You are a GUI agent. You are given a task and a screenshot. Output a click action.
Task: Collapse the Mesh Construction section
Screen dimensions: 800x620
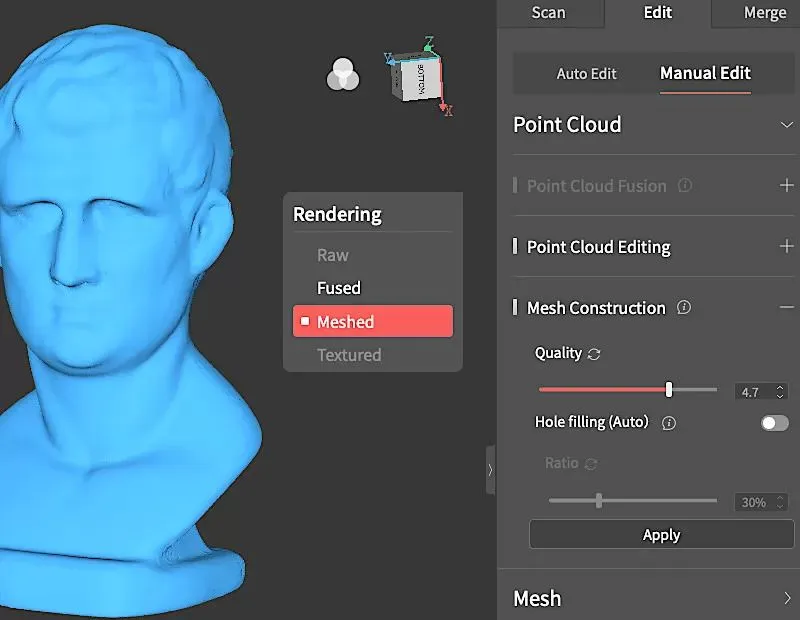(786, 308)
